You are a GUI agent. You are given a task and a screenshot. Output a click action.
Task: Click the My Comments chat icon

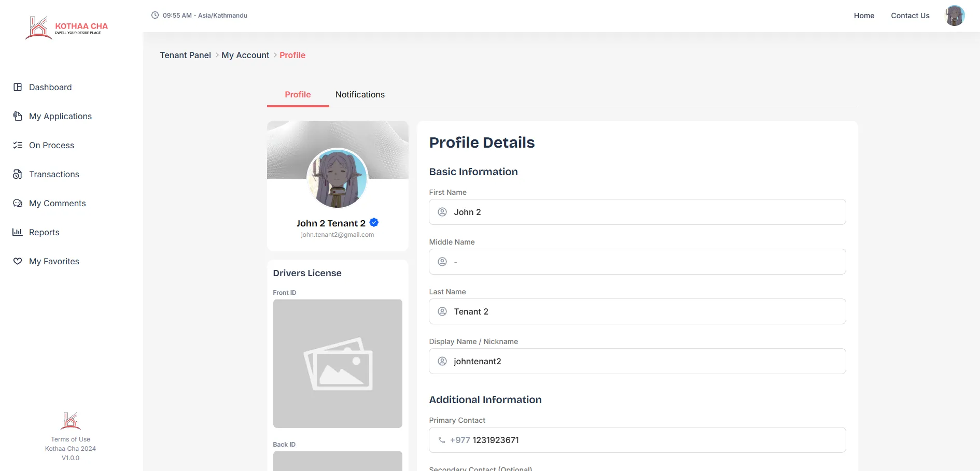coord(18,203)
